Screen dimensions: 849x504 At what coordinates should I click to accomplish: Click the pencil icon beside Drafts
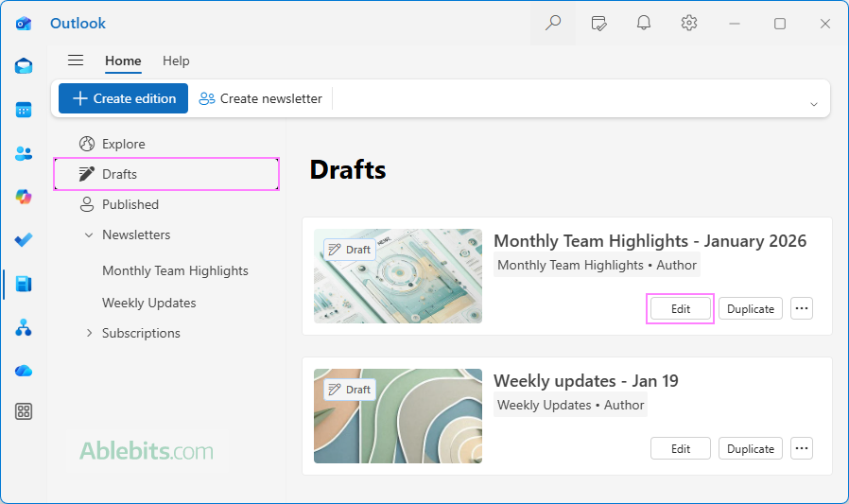(87, 174)
